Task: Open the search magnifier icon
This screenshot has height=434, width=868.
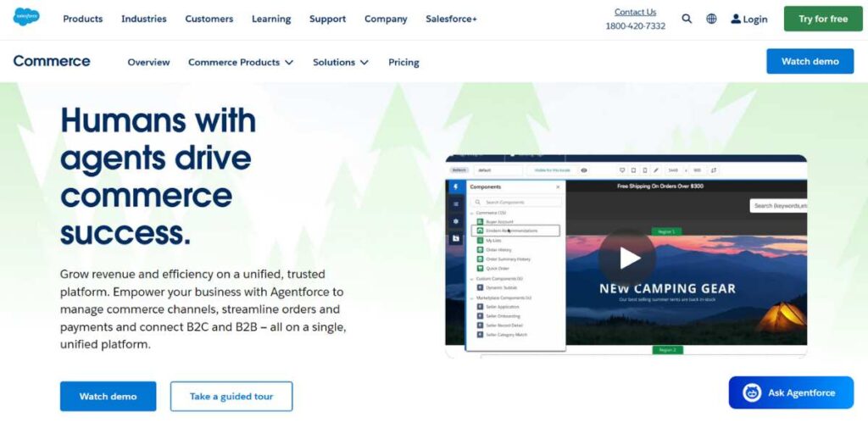Action: (x=687, y=19)
